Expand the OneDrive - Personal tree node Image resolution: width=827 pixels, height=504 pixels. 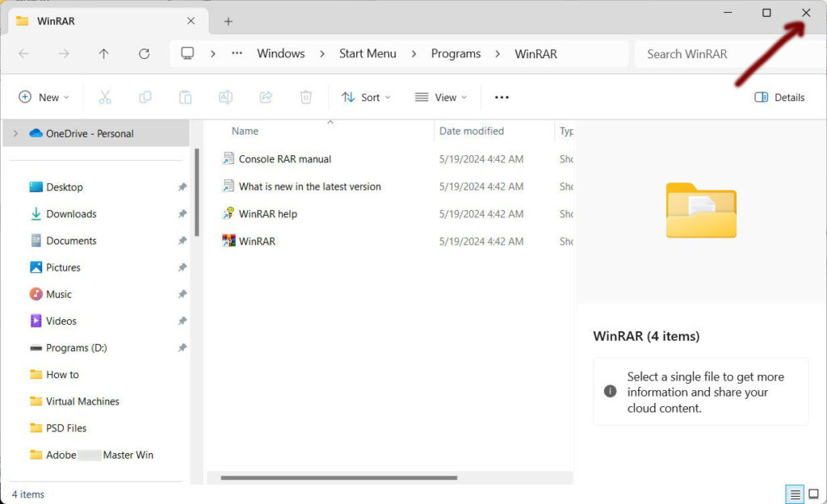pyautogui.click(x=15, y=134)
